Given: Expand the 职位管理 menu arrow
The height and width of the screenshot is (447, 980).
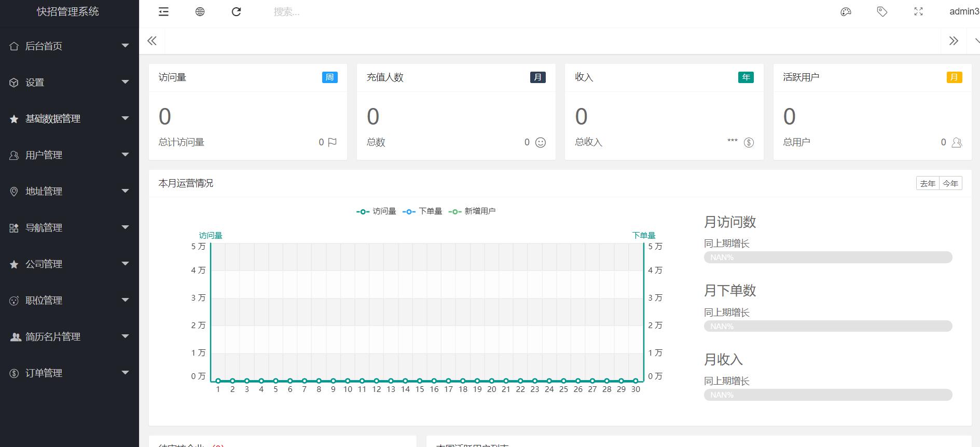Looking at the screenshot, I should [x=125, y=300].
